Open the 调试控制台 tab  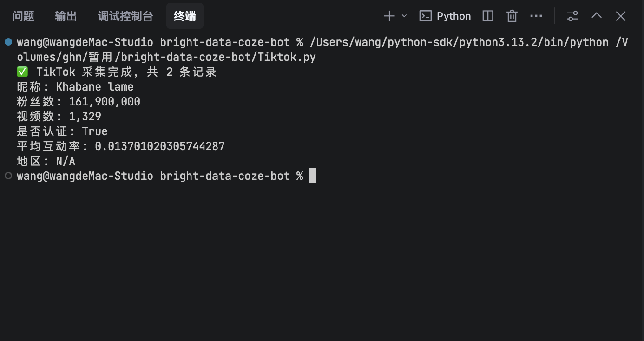click(x=125, y=16)
